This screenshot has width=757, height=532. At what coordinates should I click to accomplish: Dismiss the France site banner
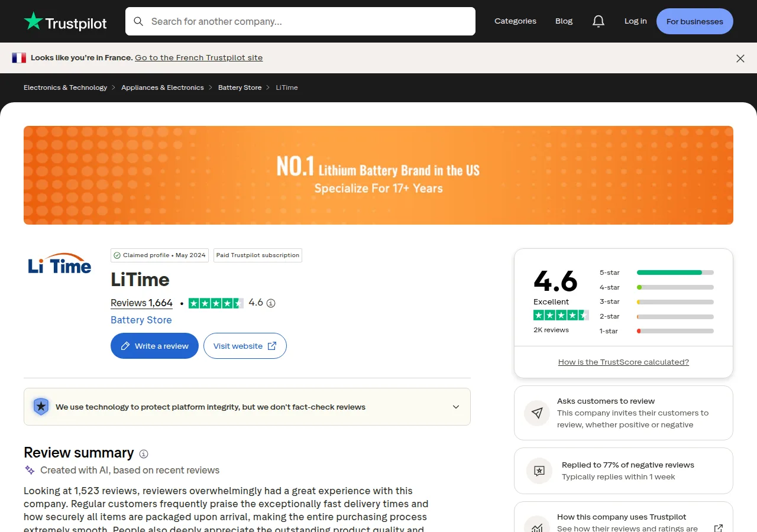point(740,58)
